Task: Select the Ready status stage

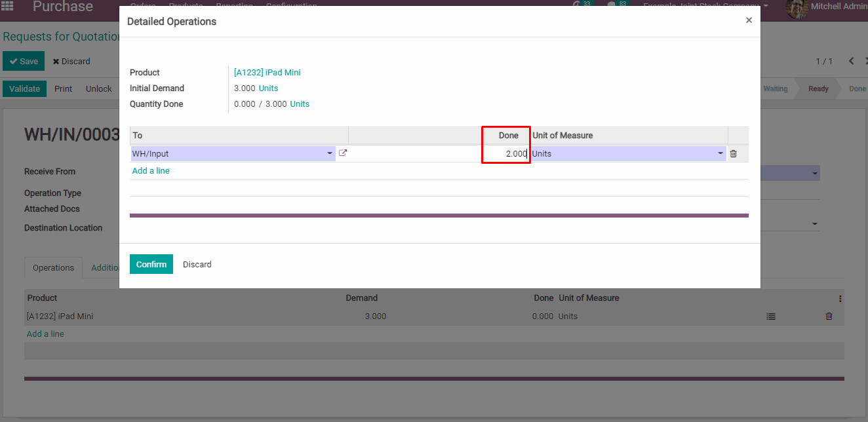Action: (818, 89)
